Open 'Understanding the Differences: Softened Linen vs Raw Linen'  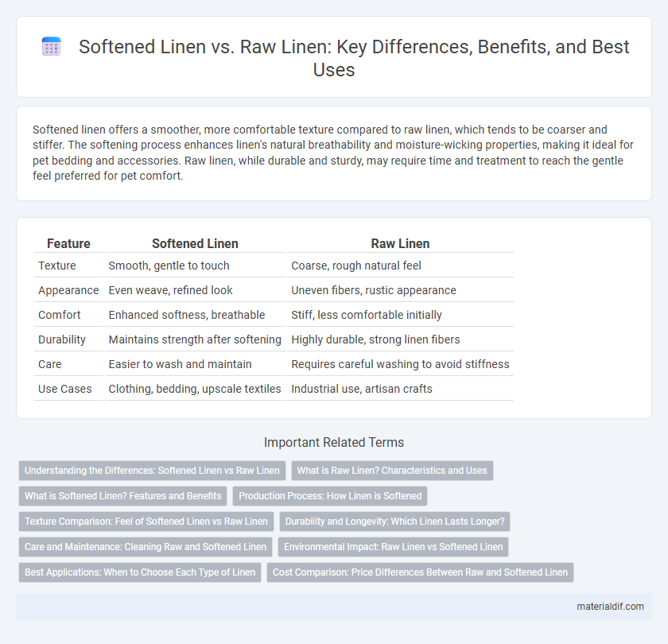tap(152, 470)
